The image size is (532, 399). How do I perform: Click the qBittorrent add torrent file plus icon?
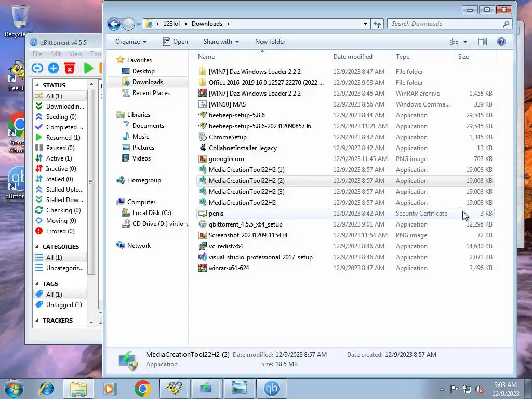pos(54,68)
